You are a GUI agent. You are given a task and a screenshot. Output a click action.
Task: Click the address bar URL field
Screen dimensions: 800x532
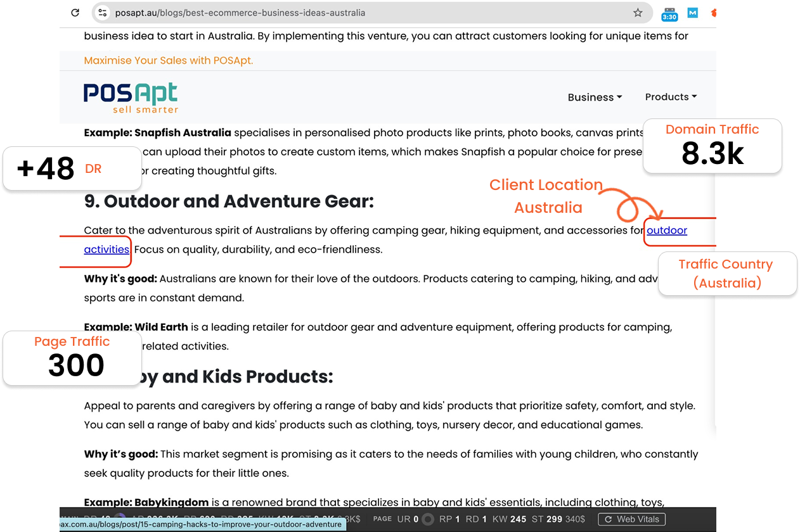coord(368,13)
